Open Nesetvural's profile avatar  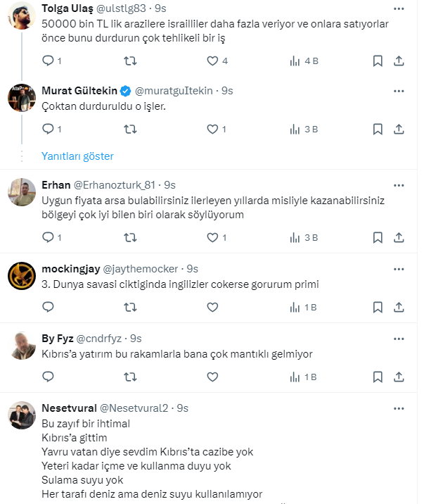[22, 415]
